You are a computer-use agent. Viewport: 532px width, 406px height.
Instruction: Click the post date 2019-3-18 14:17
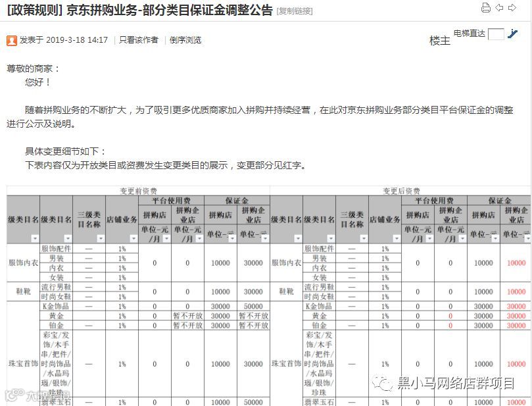click(x=77, y=40)
